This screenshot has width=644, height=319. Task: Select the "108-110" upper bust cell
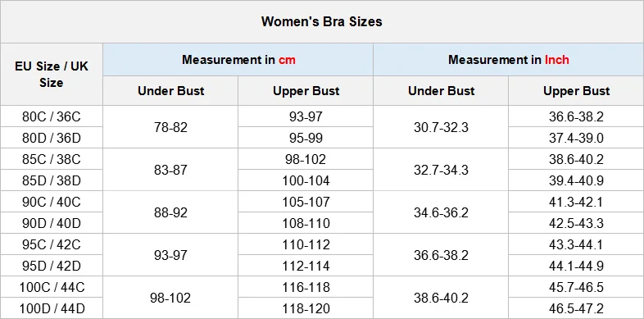tap(306, 224)
